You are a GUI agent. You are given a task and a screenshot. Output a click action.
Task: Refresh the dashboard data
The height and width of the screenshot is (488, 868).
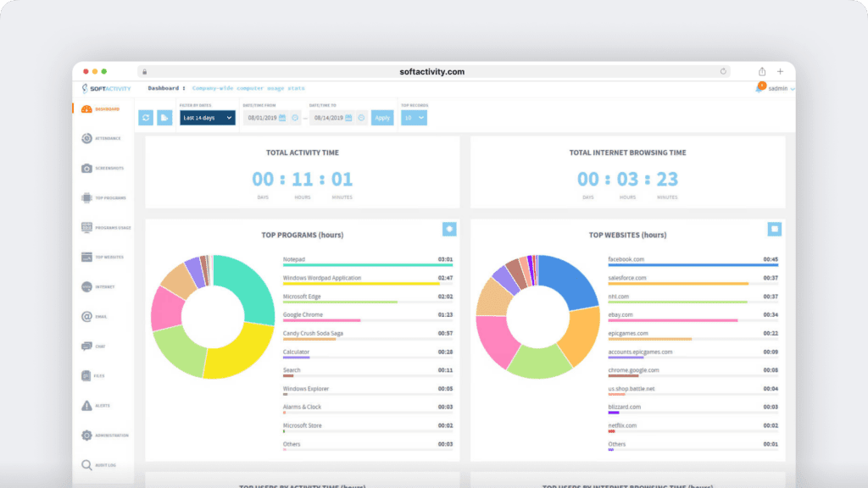tap(145, 117)
